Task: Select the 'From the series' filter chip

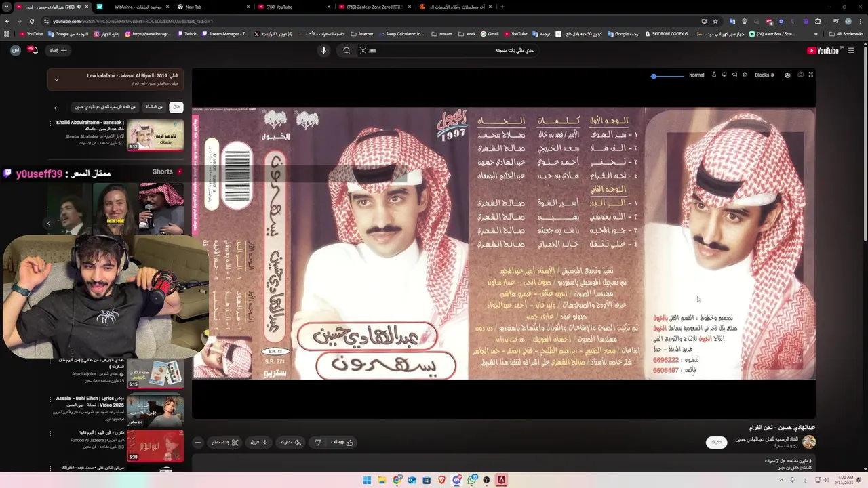Action: [155, 107]
